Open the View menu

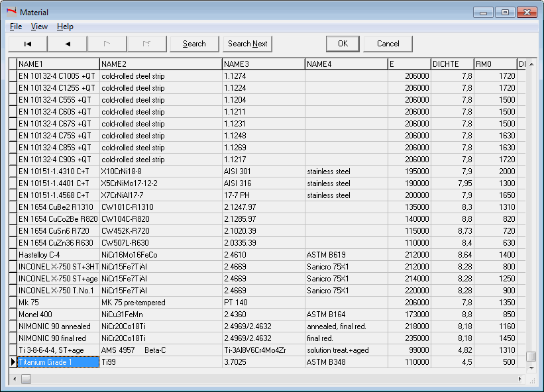[x=39, y=26]
